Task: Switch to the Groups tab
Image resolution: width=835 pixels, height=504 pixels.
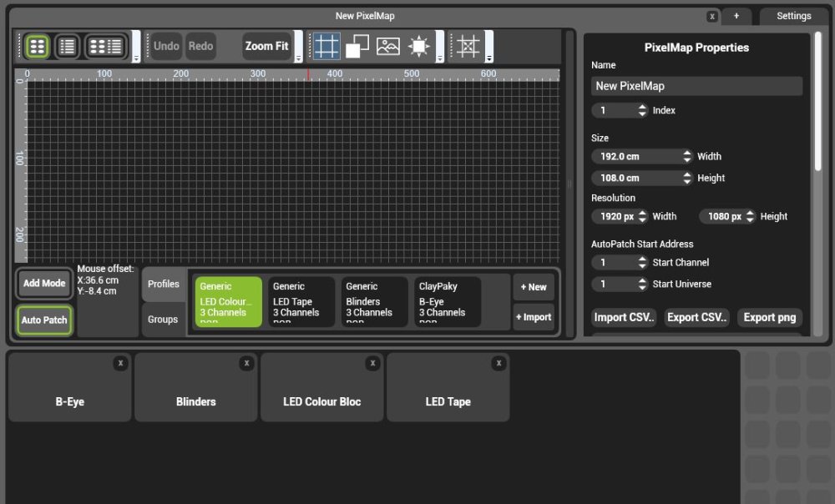Action: click(x=163, y=320)
